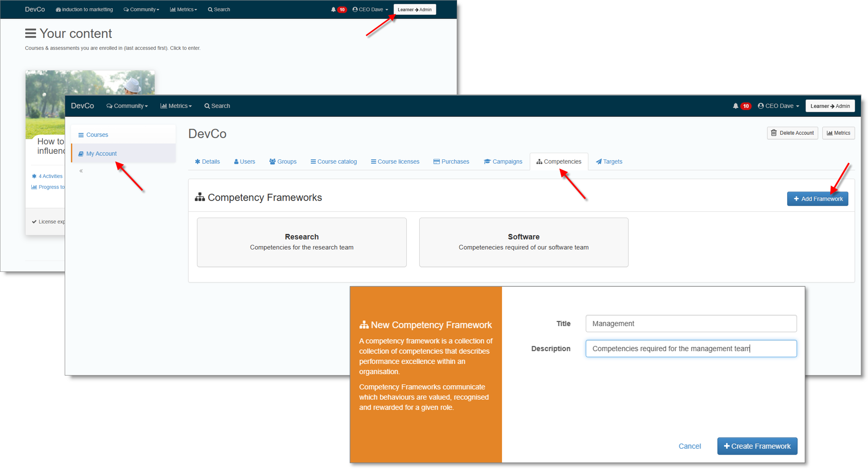Toggle Learner to Admin switch in back window
Screen dimensions: 868x469
click(414, 9)
